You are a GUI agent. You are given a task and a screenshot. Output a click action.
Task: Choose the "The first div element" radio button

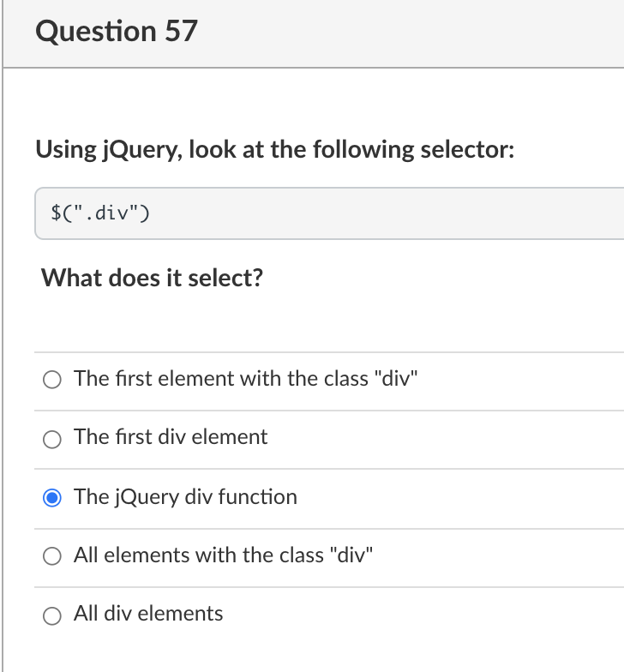(x=52, y=438)
